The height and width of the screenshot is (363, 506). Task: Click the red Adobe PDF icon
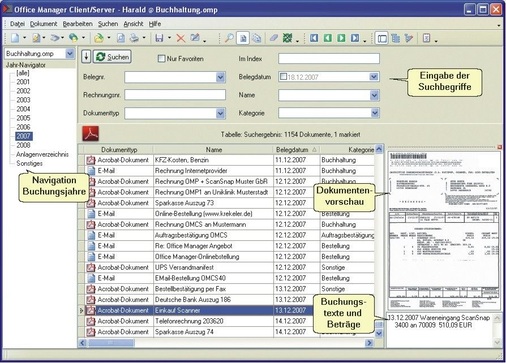coord(90,134)
